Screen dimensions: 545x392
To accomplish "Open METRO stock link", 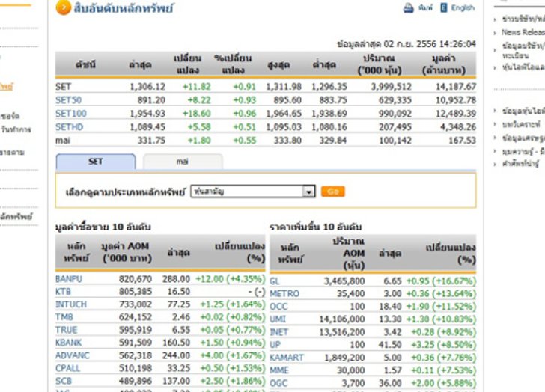I will 284,294.
